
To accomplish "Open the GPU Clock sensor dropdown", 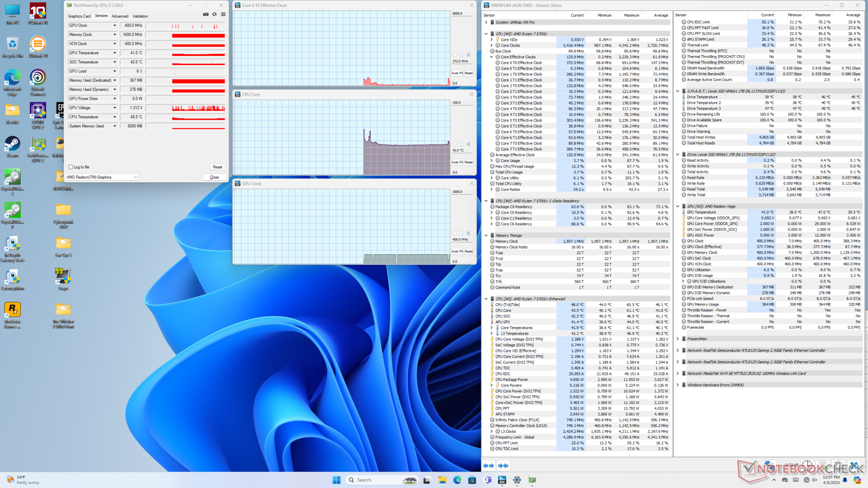I will click(x=114, y=26).
